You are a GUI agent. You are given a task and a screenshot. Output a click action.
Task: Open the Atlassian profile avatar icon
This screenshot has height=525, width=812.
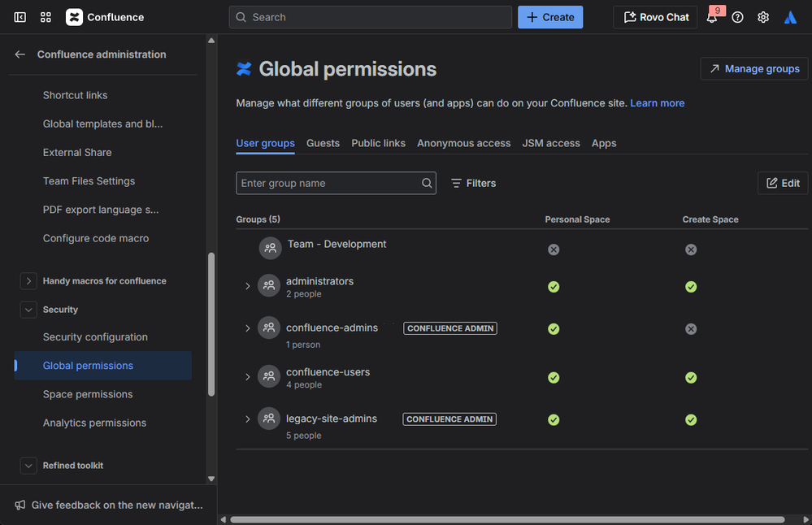pos(790,17)
